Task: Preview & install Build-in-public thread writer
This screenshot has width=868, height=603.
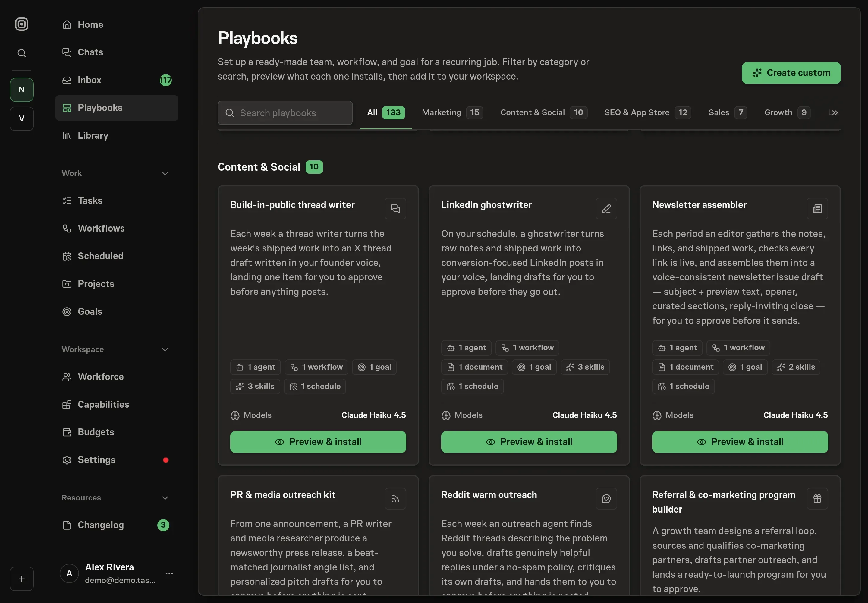Action: (x=318, y=442)
